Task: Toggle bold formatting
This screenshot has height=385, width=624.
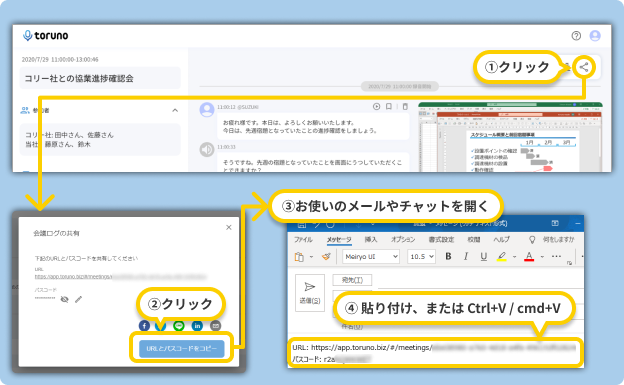Action: click(448, 256)
